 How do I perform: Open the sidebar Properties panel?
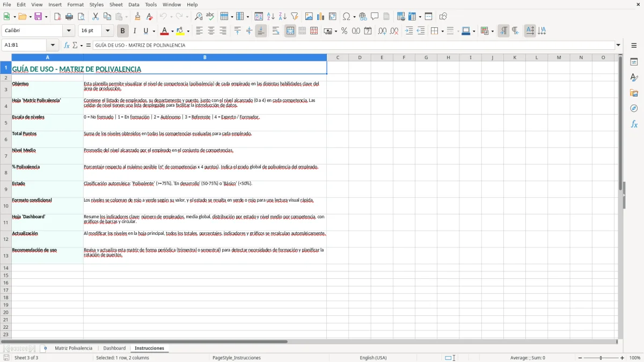click(x=634, y=62)
